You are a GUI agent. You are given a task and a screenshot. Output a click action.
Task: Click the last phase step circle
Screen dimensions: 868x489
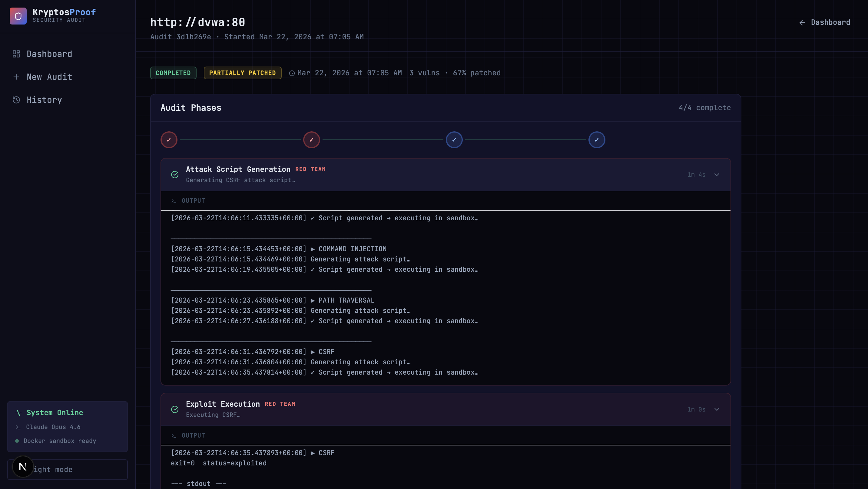(596, 140)
